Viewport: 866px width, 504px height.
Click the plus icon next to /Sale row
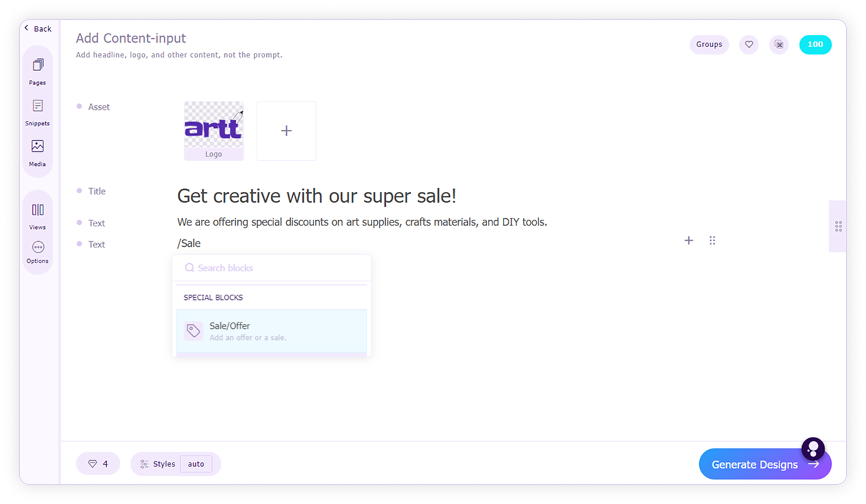[x=689, y=240]
